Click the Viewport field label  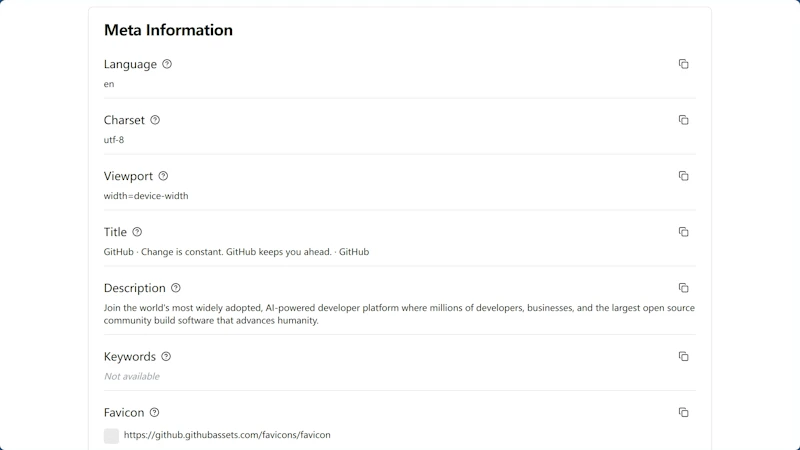(128, 176)
